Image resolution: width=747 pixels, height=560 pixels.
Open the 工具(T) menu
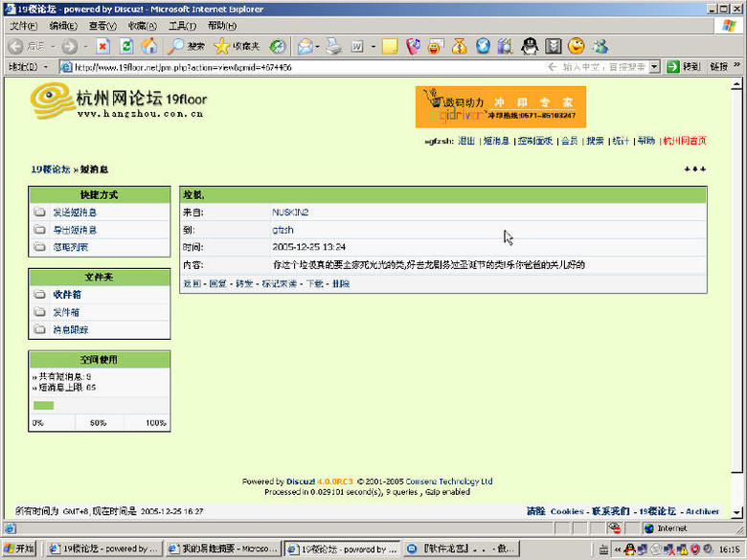[x=182, y=26]
